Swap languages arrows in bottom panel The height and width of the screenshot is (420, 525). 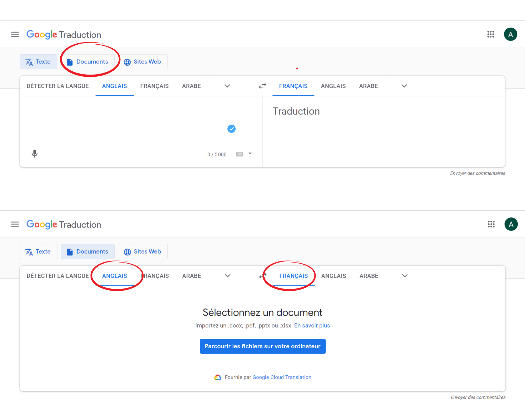(x=262, y=276)
